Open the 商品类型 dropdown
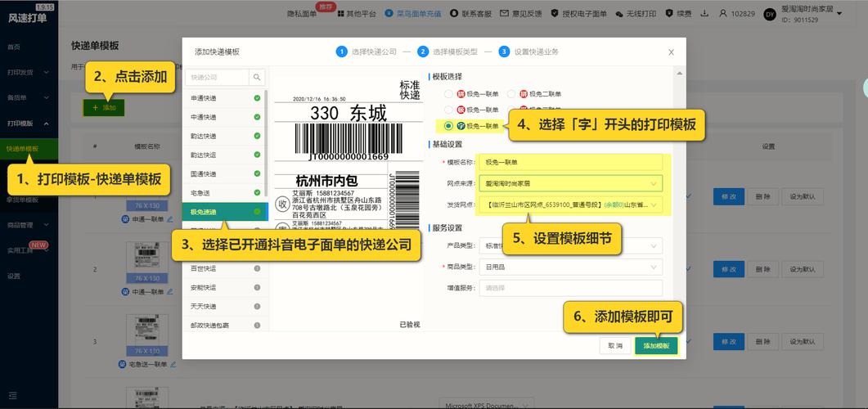 point(571,267)
